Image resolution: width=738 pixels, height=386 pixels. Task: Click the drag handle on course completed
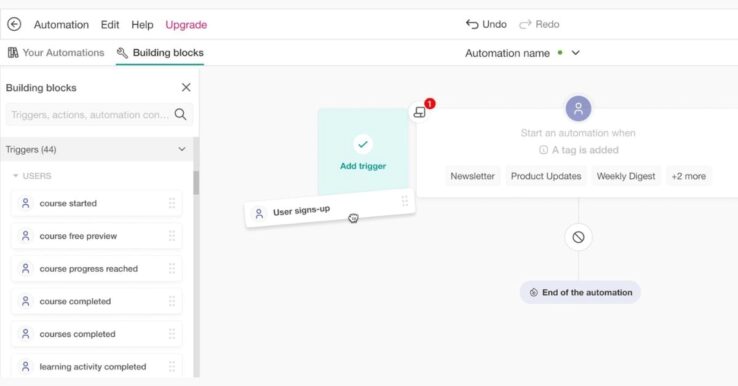point(172,301)
